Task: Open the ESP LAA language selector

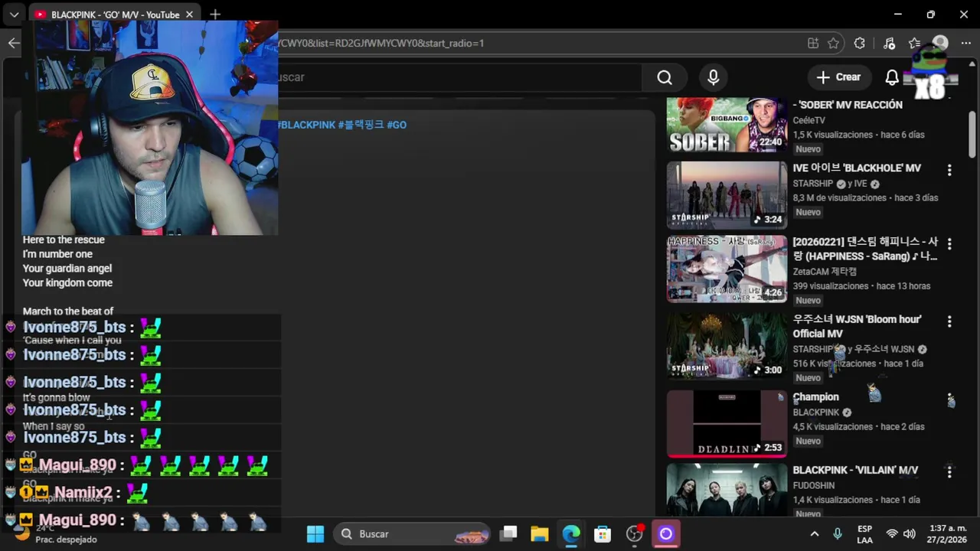Action: tap(864, 534)
